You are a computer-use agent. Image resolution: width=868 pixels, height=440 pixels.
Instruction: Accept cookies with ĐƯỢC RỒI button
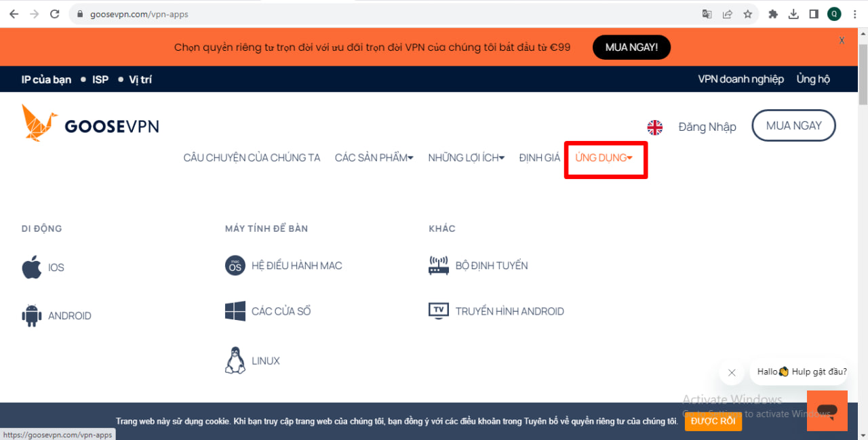point(713,421)
